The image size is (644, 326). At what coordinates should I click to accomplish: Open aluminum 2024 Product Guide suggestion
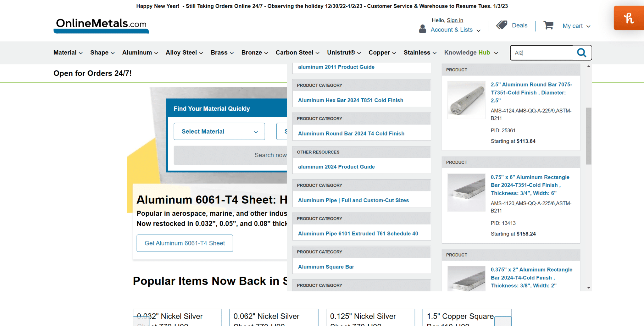pyautogui.click(x=336, y=167)
